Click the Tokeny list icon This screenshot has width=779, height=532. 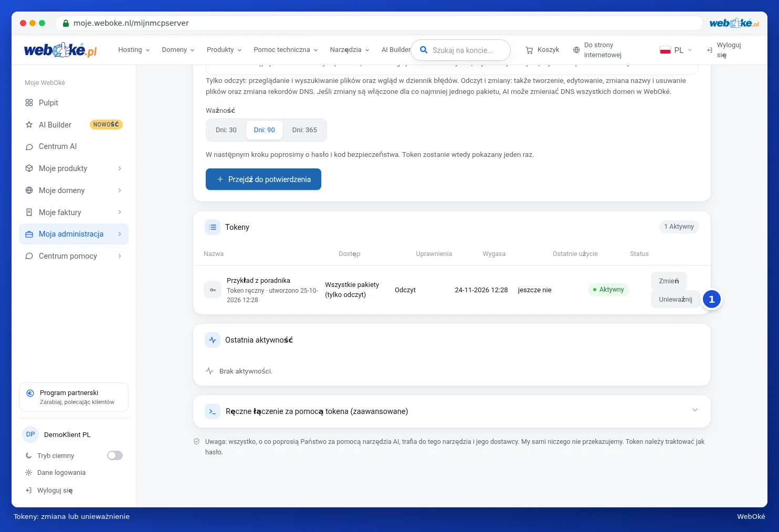[x=213, y=227]
